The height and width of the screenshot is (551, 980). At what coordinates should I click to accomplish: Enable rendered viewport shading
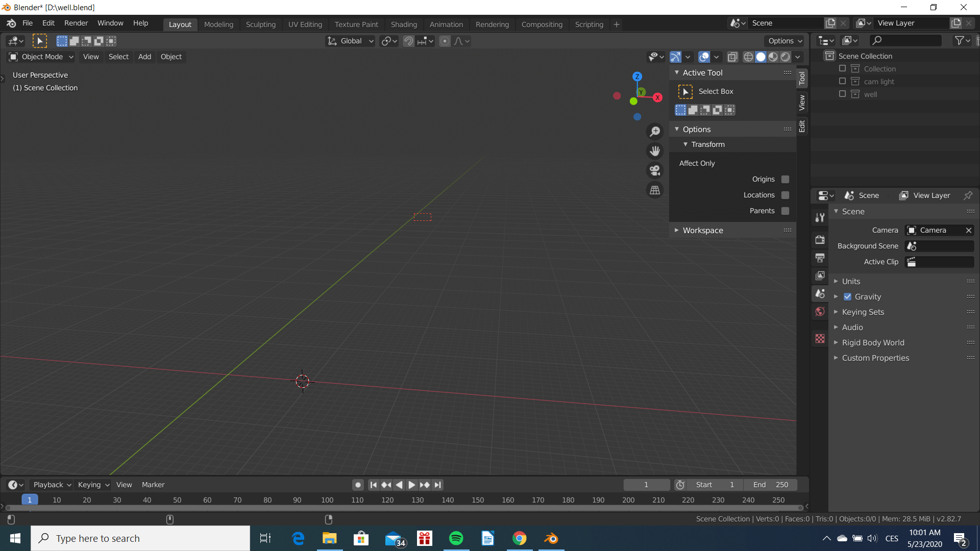coord(786,57)
